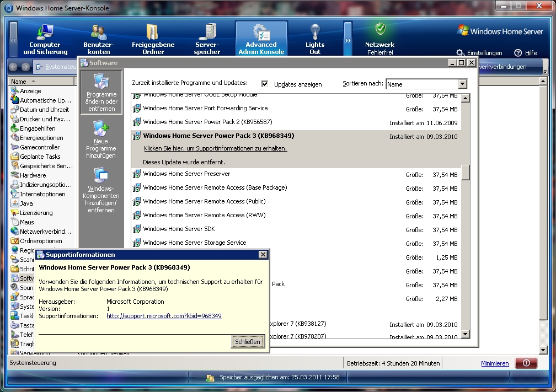This screenshot has height=392, width=556.
Task: Click Programme ändern oder entfernen
Action: tap(101, 92)
